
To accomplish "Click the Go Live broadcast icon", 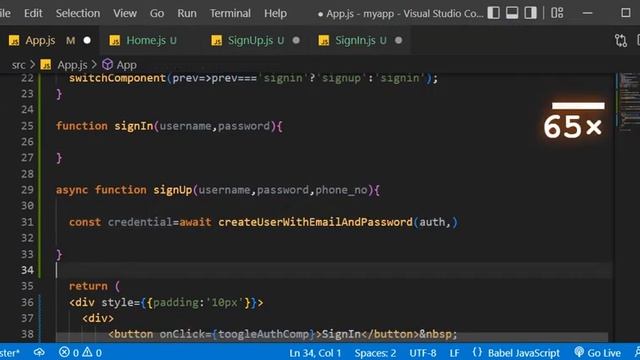I will [x=579, y=352].
